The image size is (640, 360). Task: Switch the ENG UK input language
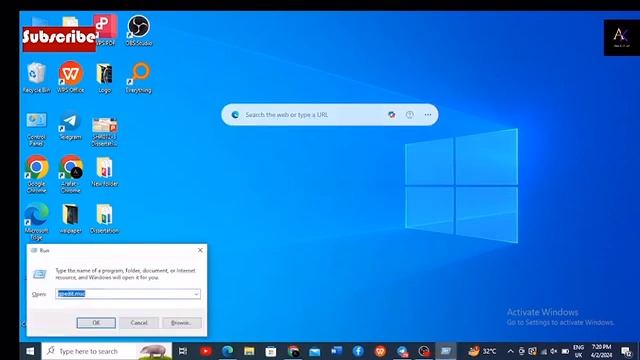pyautogui.click(x=578, y=351)
